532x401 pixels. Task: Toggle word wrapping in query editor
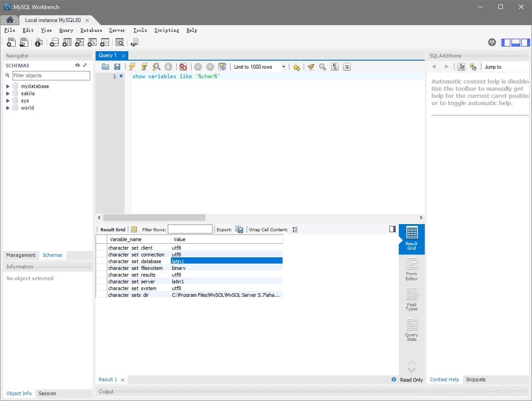[347, 67]
